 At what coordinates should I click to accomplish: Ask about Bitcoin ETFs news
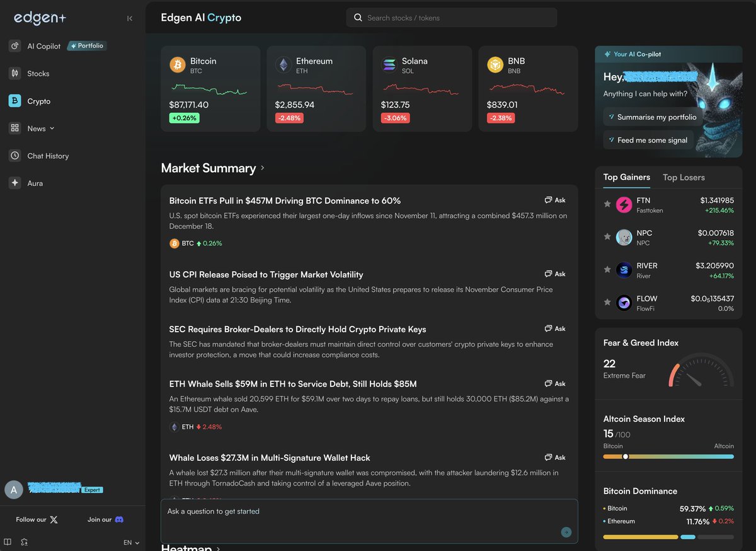point(555,200)
